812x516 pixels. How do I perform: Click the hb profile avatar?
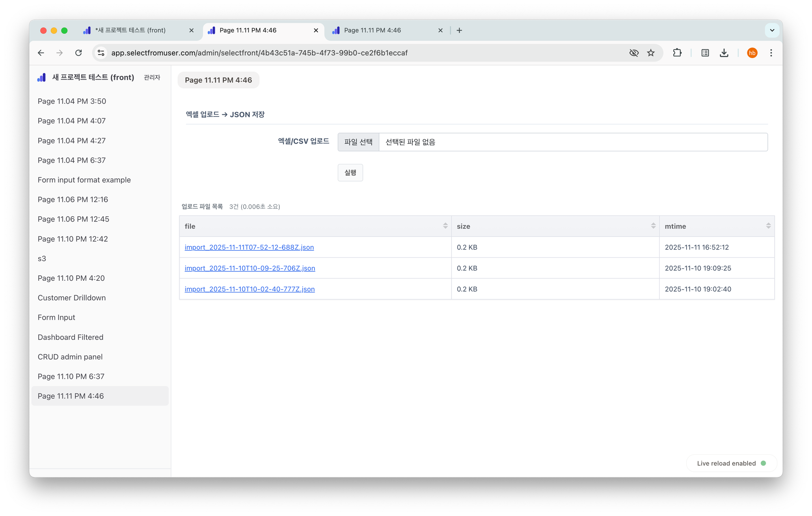752,53
